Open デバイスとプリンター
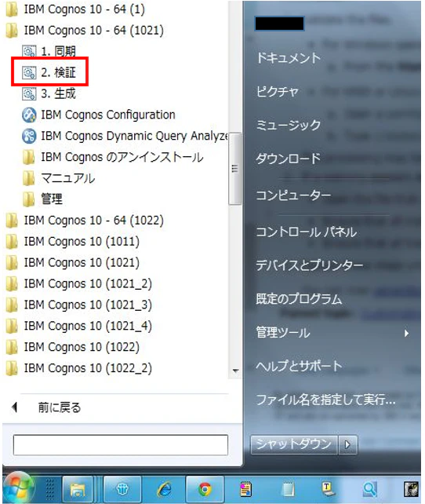Viewport: 425px width, 504px height. (x=310, y=265)
